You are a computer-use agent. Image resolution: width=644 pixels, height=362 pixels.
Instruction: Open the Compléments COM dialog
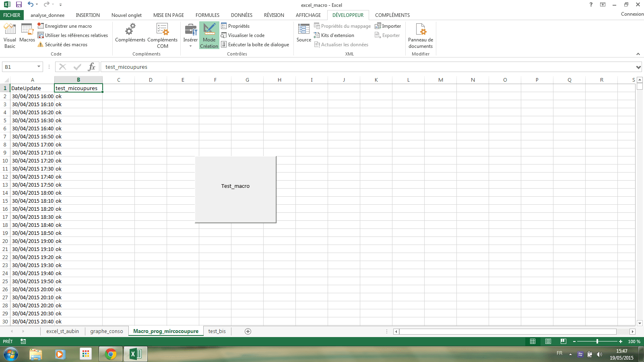pyautogui.click(x=162, y=35)
